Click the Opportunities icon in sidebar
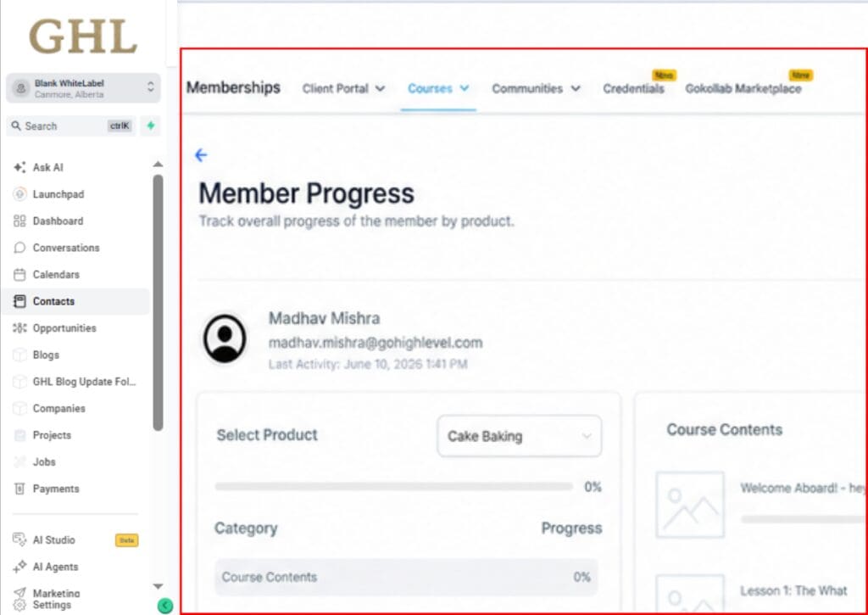 coord(19,328)
